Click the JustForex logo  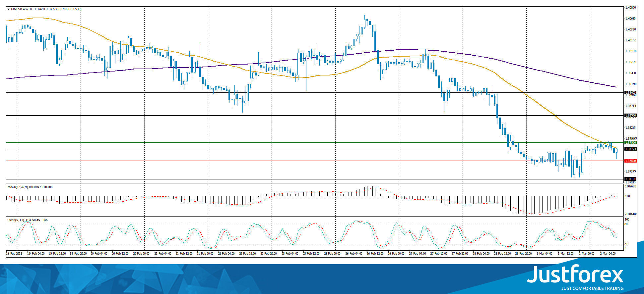tap(575, 277)
